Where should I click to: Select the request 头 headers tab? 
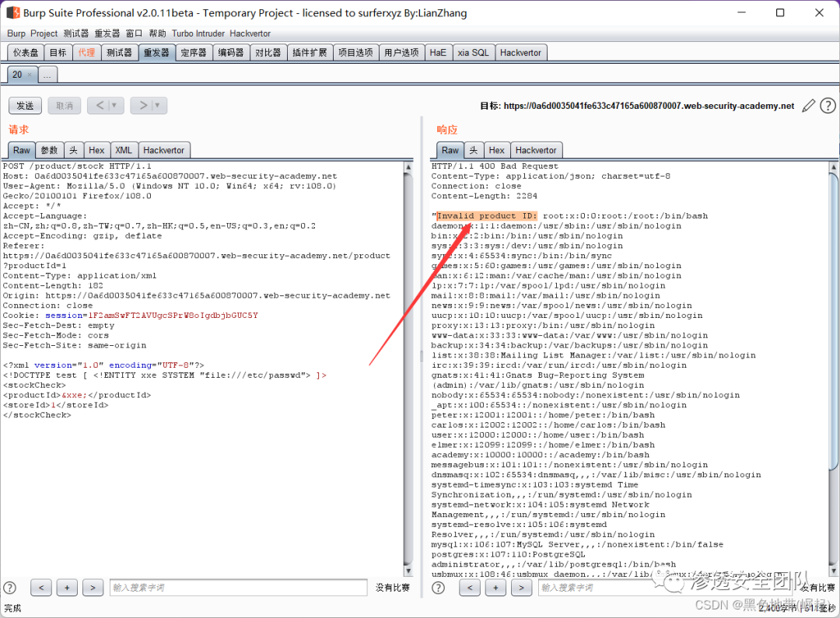point(73,150)
